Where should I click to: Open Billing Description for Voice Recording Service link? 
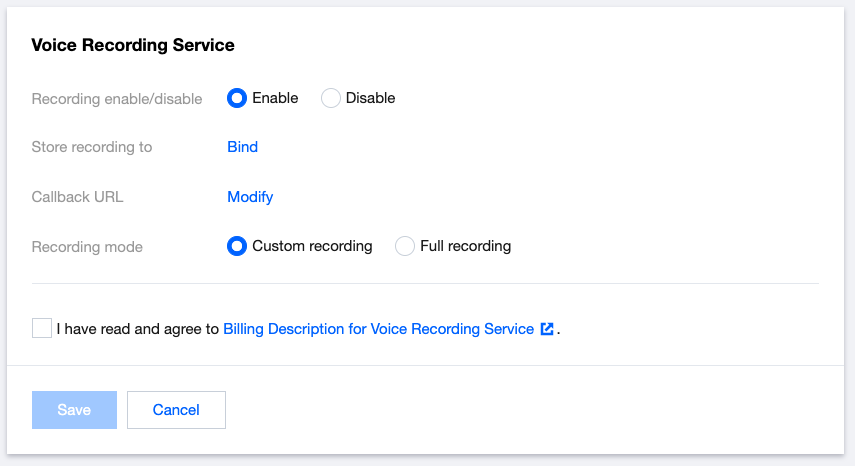(x=378, y=328)
